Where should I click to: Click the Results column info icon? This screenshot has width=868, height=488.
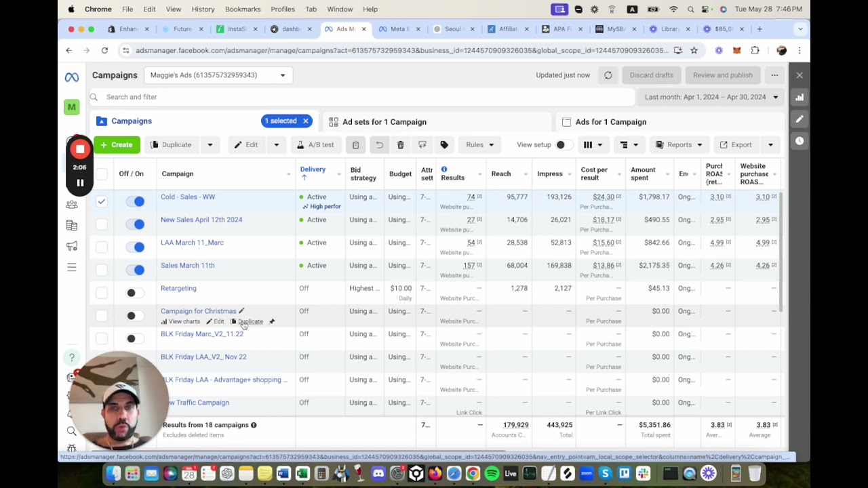coord(444,169)
